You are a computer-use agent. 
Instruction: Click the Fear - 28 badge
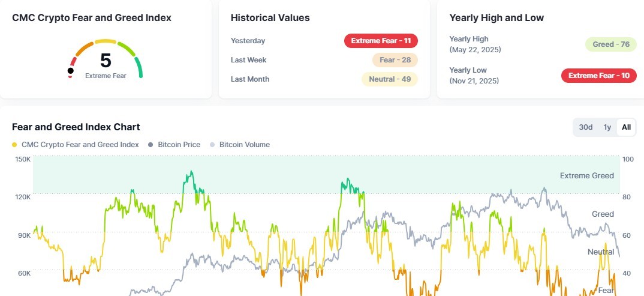395,60
